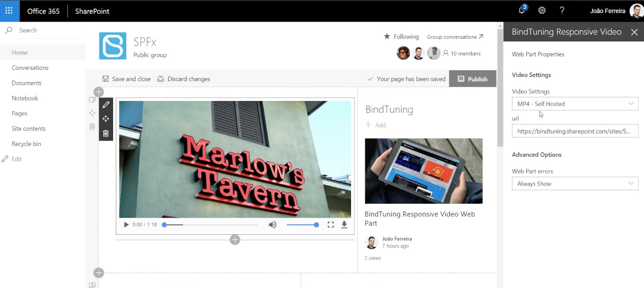
Task: Mute the video with speaker icon
Action: tap(273, 224)
